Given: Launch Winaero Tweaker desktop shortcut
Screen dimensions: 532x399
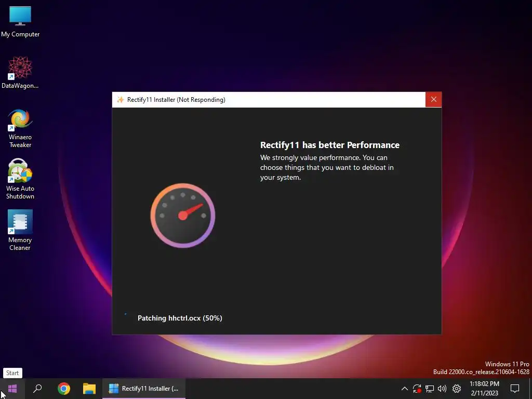Looking at the screenshot, I should coord(20,128).
